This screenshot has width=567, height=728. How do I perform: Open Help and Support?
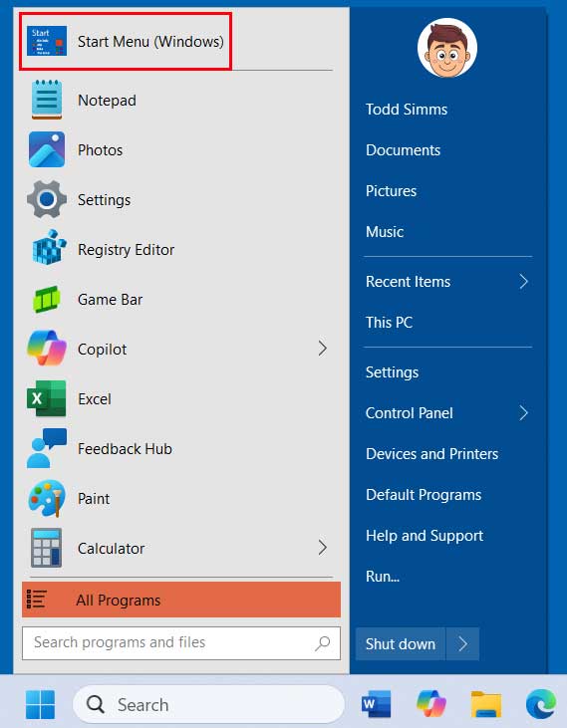[x=425, y=536]
